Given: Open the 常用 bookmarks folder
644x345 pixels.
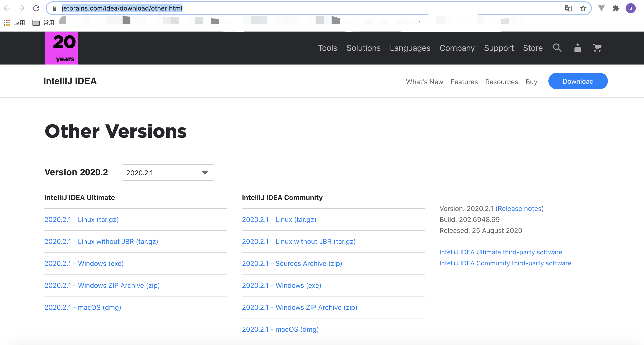Looking at the screenshot, I should pyautogui.click(x=43, y=23).
